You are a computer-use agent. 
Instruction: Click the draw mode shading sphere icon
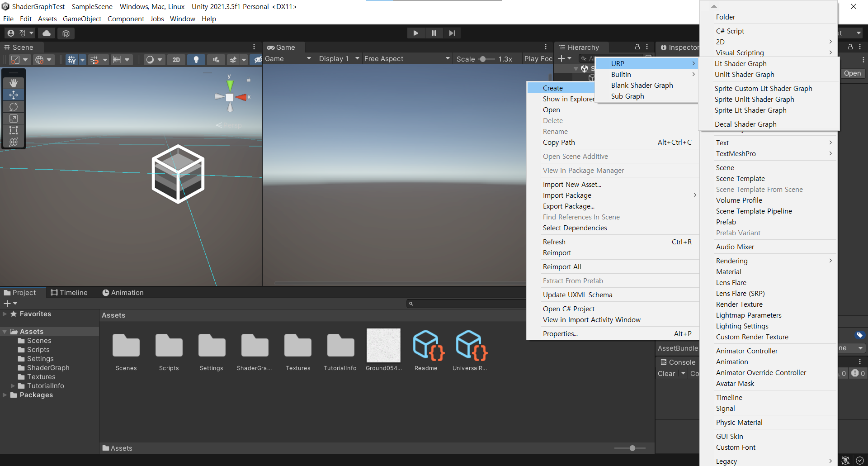coord(150,59)
